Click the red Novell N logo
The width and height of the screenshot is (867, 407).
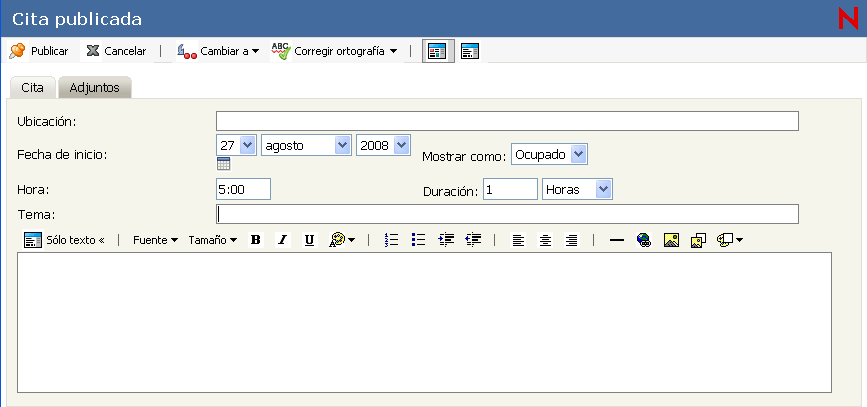point(848,19)
